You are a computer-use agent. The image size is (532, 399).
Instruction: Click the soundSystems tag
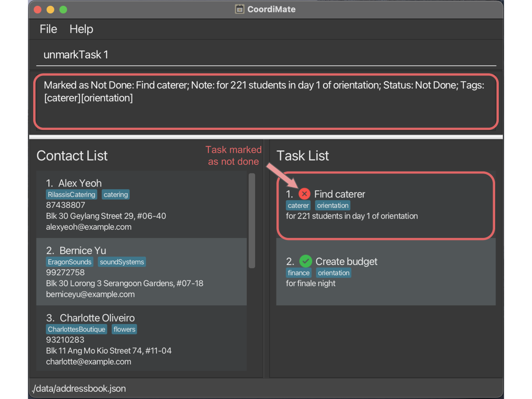122,262
